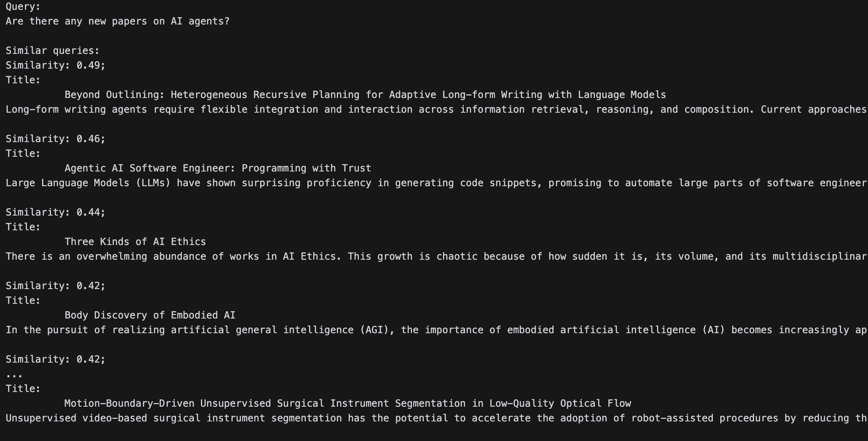Click the "Similar queries:" heading
This screenshot has width=868, height=441.
pos(53,51)
